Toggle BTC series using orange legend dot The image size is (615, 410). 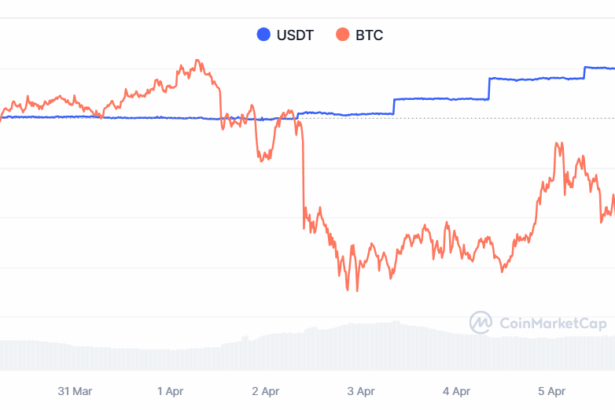[x=343, y=35]
